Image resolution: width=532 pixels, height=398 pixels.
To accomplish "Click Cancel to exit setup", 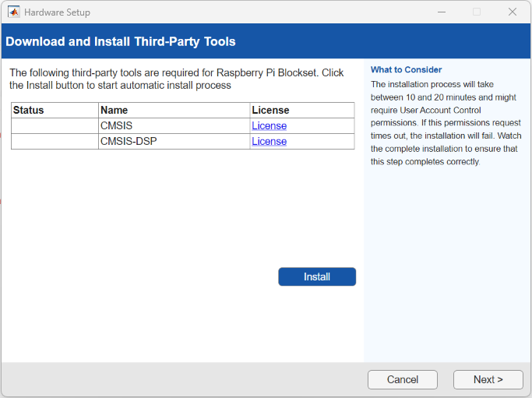I will (x=403, y=379).
